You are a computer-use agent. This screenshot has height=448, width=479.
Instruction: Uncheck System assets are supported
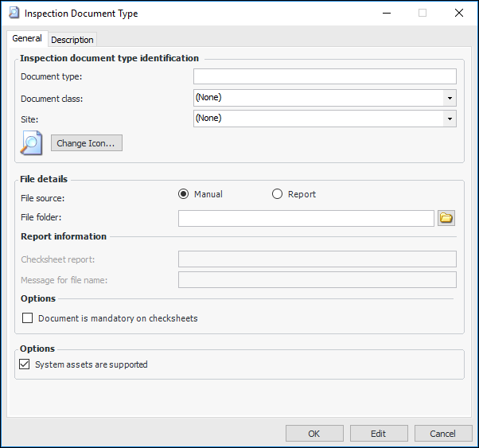coord(25,364)
